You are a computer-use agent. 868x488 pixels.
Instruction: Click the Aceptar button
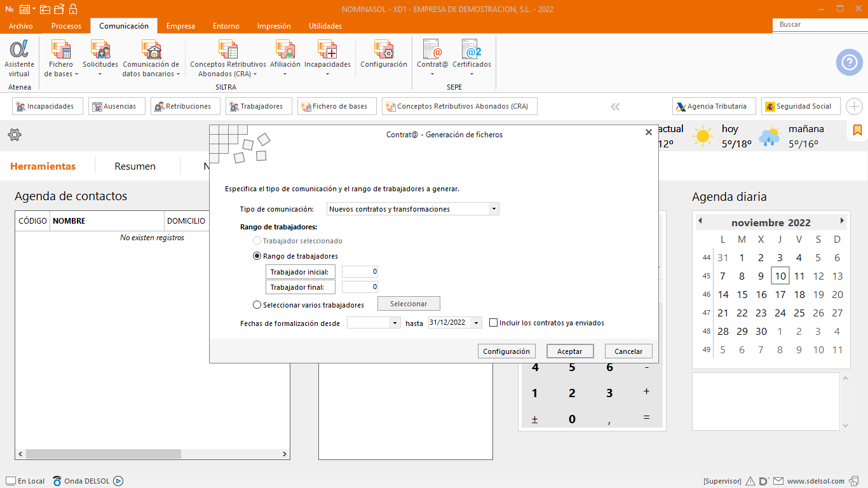pos(569,351)
